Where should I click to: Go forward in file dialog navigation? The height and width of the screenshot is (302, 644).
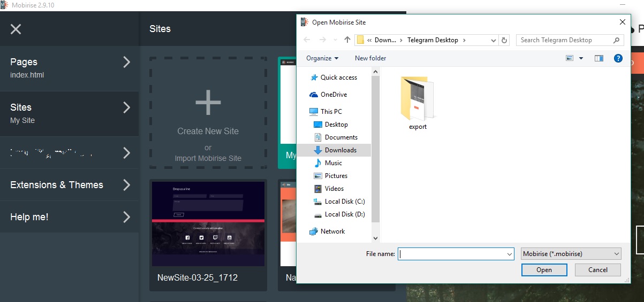tap(322, 40)
